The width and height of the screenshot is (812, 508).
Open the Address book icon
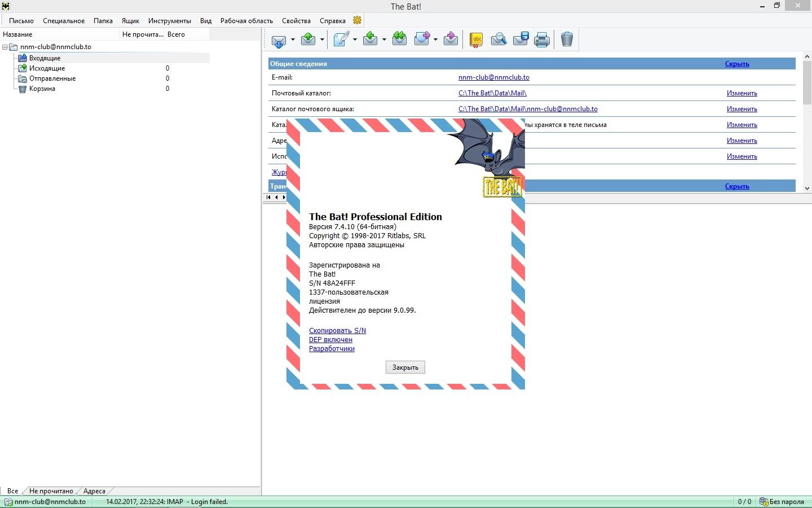click(x=476, y=40)
